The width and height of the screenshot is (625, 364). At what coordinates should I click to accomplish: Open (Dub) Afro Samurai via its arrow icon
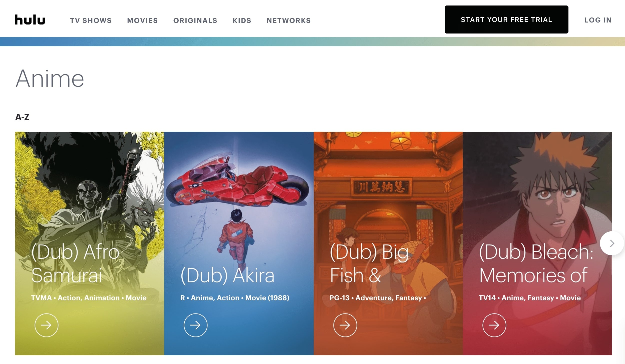46,325
